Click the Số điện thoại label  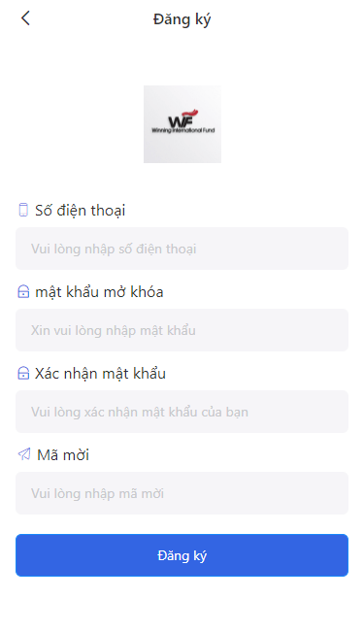[81, 211]
